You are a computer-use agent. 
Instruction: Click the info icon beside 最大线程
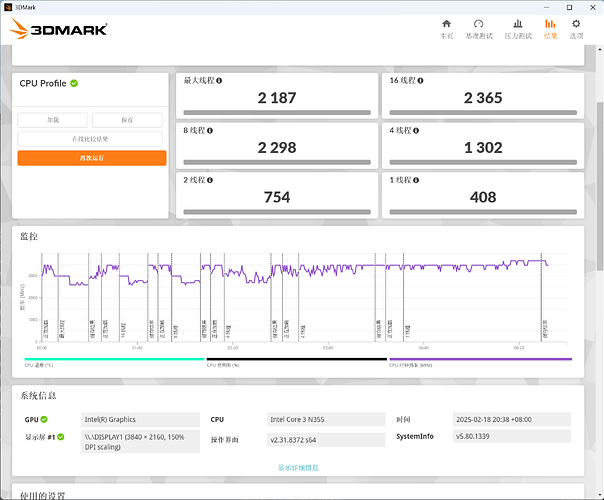coord(219,81)
